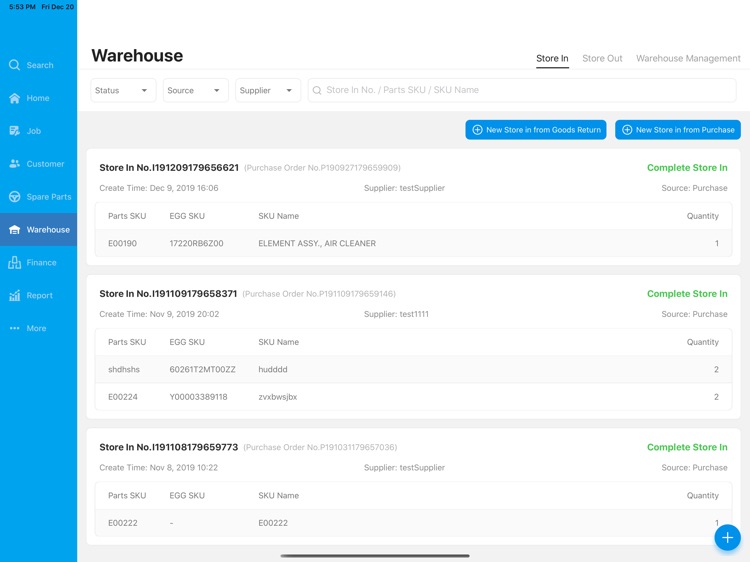750x562 pixels.
Task: Click the Warehouse building icon in sidebar
Action: pyautogui.click(x=14, y=230)
